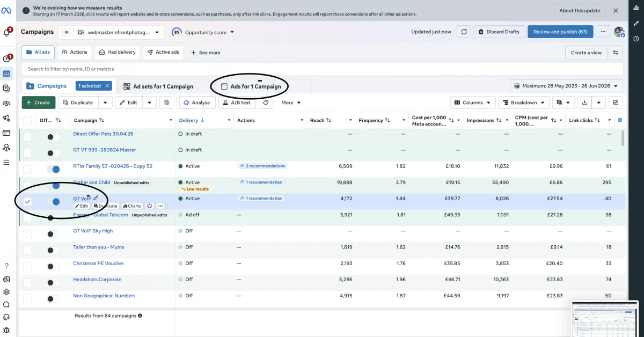
Task: Open the Duplicate options arrow
Action: click(105, 102)
